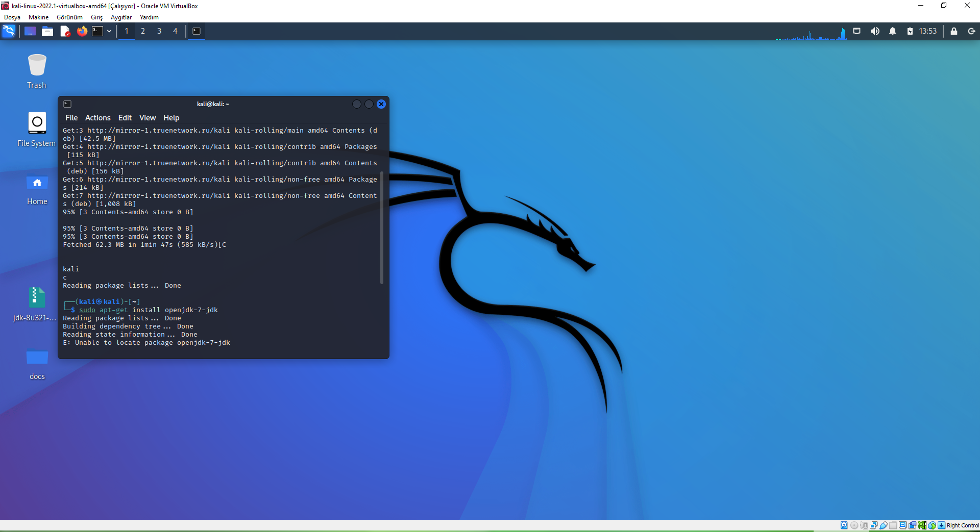Image resolution: width=980 pixels, height=532 pixels.
Task: Switch to workspace 4
Action: click(x=175, y=31)
